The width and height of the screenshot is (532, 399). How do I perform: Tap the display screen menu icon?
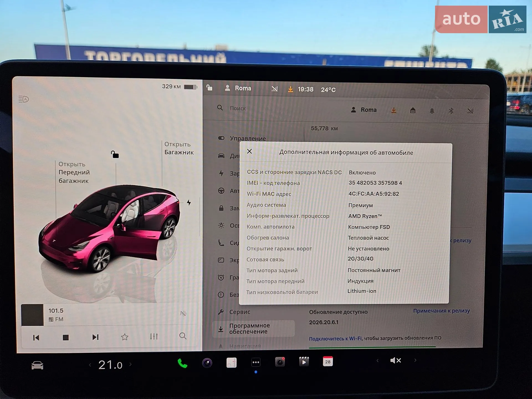coord(221,260)
